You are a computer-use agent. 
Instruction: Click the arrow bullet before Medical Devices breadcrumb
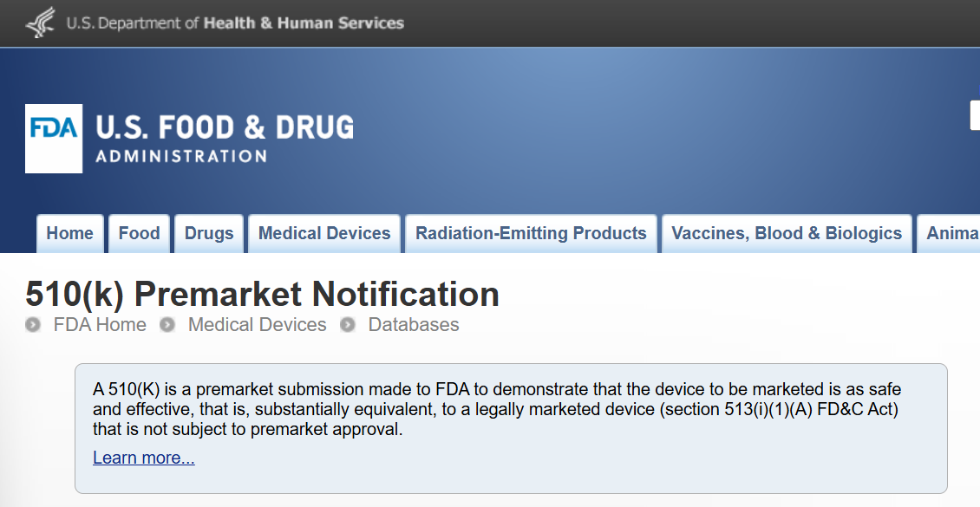(167, 325)
